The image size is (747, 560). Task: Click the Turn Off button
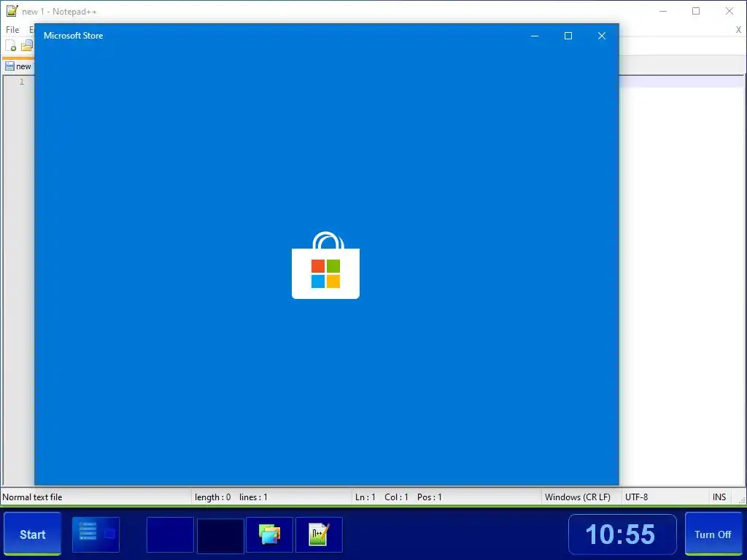click(x=713, y=534)
